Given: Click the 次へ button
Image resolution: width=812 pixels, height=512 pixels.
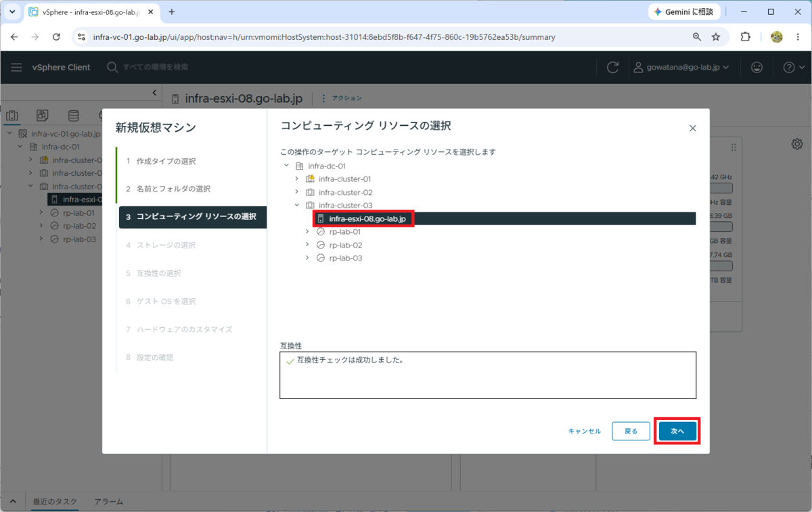Looking at the screenshot, I should click(677, 431).
